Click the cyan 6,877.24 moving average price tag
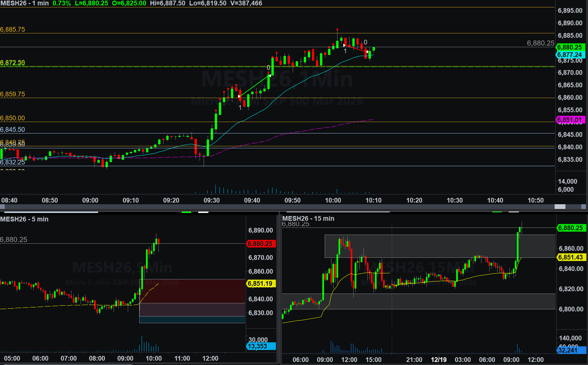Image resolution: width=588 pixels, height=365 pixels. (569, 55)
